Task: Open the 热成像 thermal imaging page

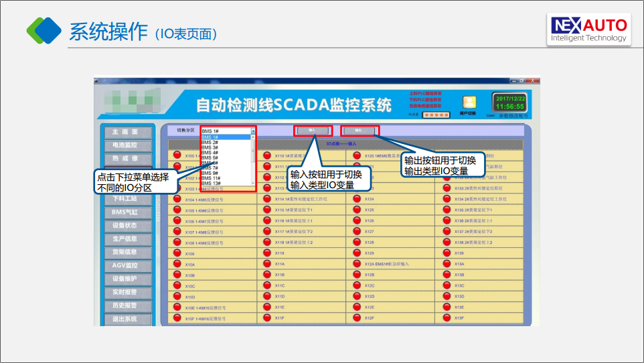Action: (128, 159)
